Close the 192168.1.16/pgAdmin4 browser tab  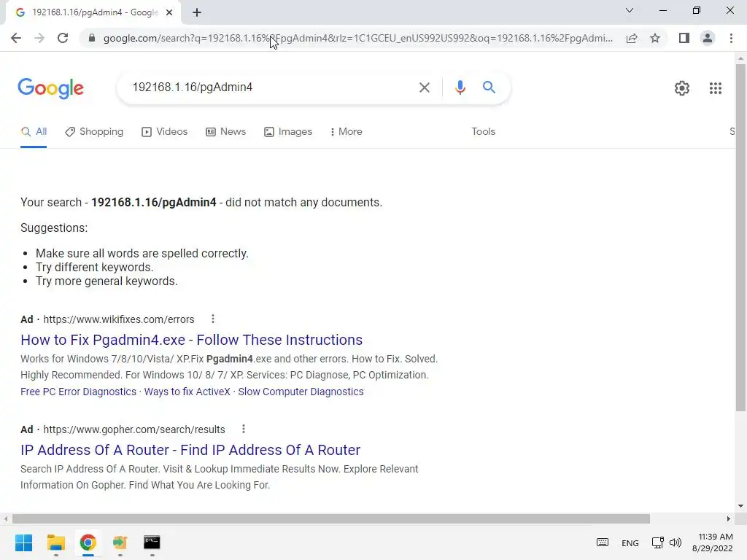(169, 13)
